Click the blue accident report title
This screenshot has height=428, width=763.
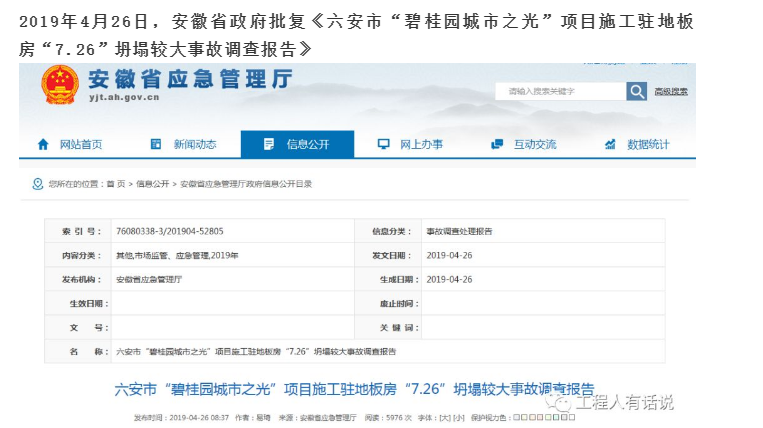pos(355,388)
